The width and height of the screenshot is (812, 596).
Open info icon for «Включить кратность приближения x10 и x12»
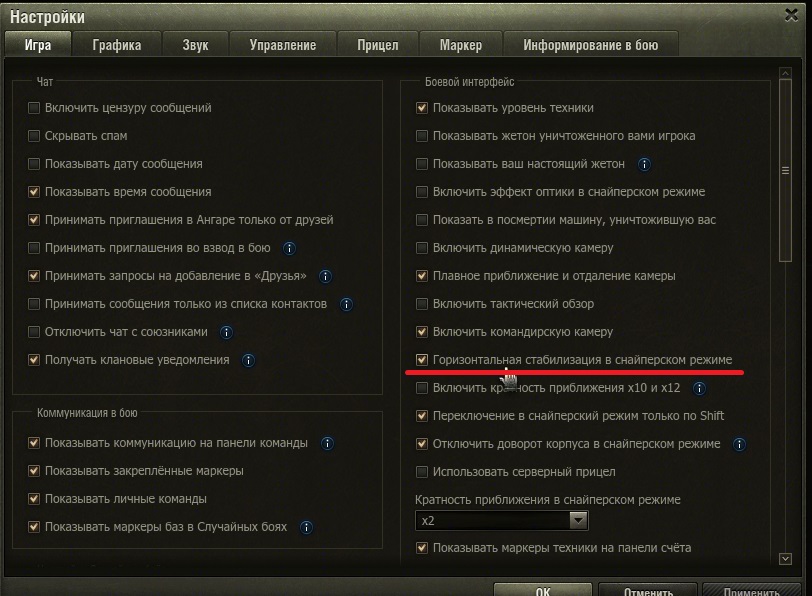coord(699,388)
